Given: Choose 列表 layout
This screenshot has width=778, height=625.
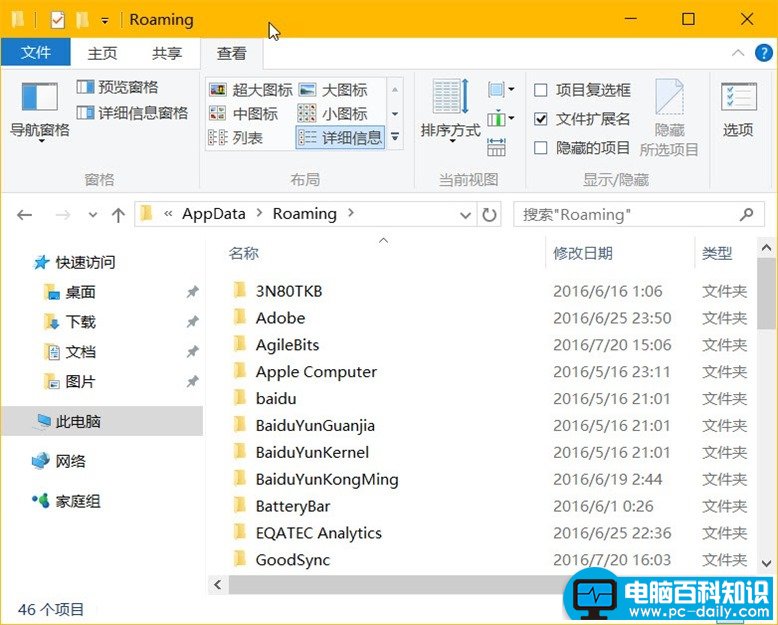Looking at the screenshot, I should point(236,137).
